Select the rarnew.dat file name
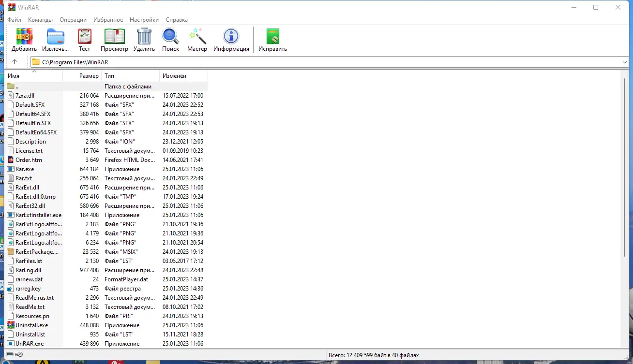Viewport: 633px width, 364px height. click(29, 279)
